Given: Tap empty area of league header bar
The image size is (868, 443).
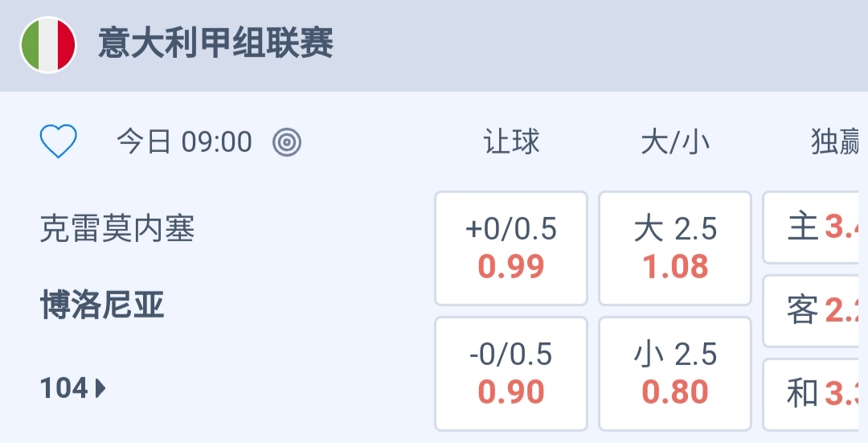Looking at the screenshot, I should coord(603,45).
